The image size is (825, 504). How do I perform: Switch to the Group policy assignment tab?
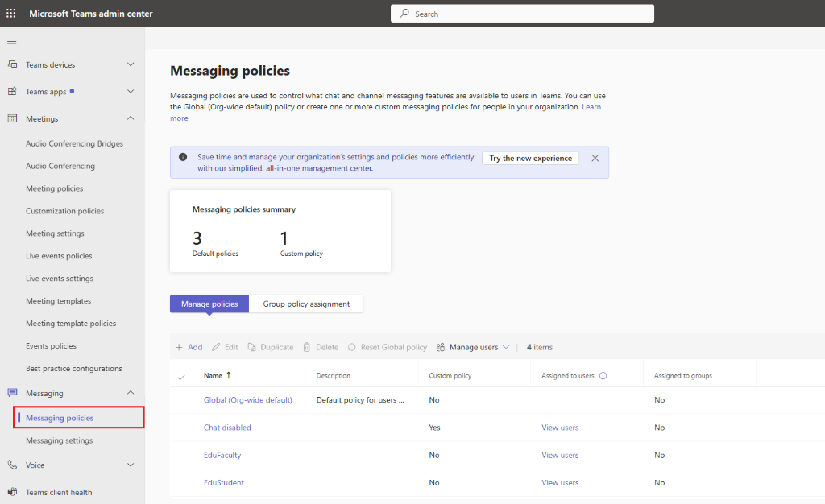(306, 304)
